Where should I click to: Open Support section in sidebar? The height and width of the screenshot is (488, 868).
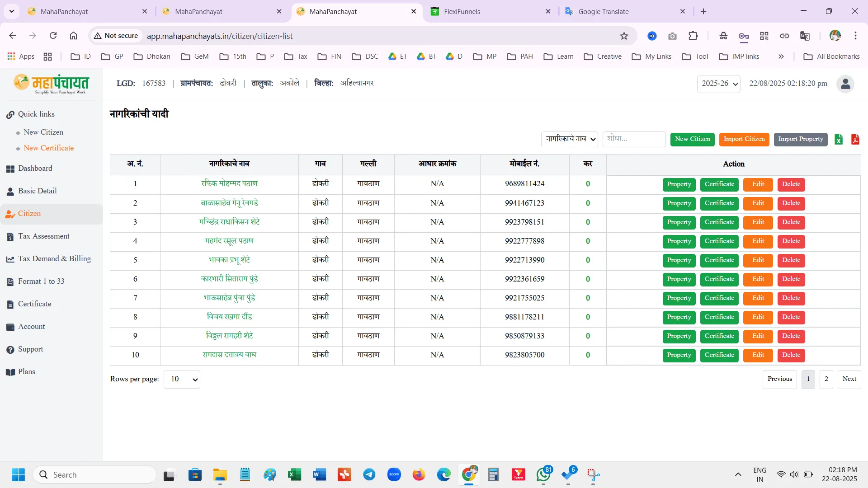tap(30, 349)
